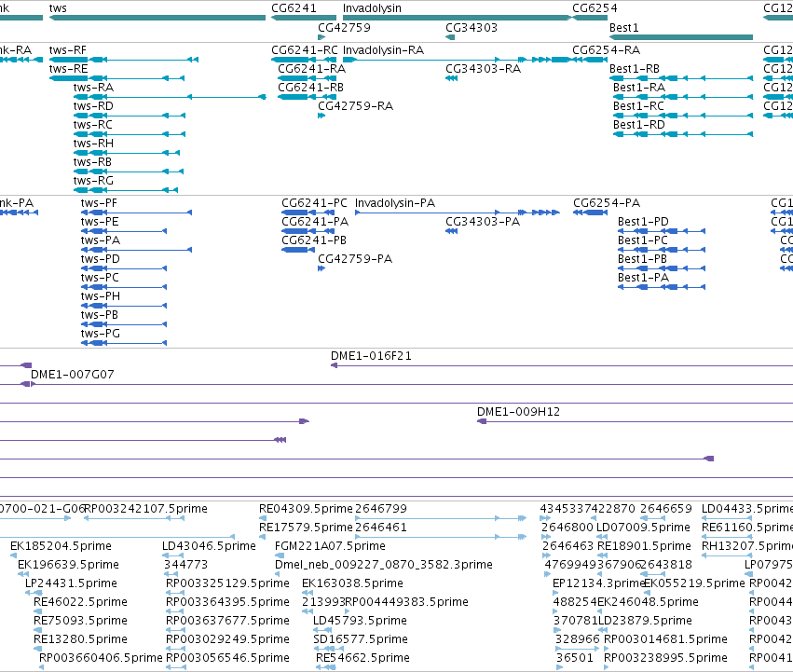Click Invadolysin-PA protein label
This screenshot has width=793, height=672.
[395, 203]
